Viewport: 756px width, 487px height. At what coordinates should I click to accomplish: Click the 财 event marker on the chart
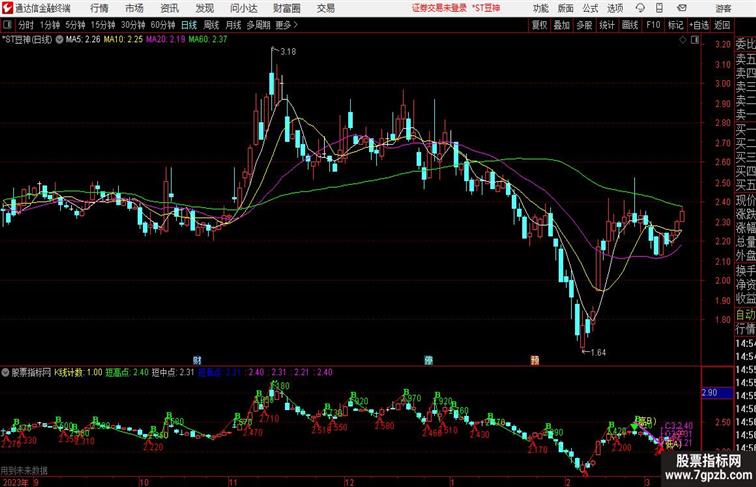point(197,360)
